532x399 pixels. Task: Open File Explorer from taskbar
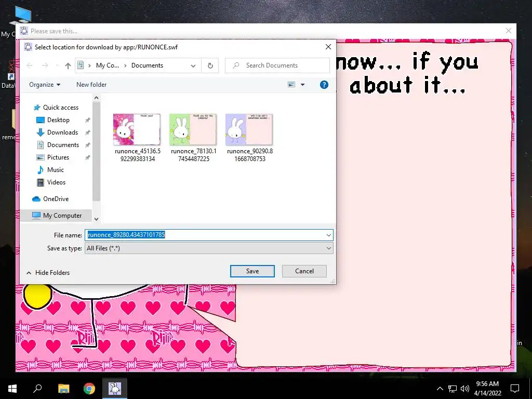[x=63, y=389]
